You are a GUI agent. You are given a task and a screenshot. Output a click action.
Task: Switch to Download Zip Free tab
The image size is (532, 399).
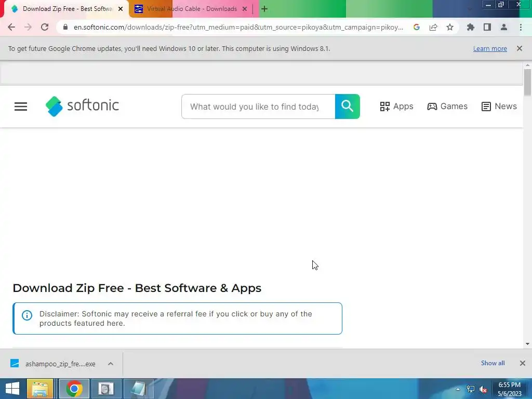pos(66,9)
